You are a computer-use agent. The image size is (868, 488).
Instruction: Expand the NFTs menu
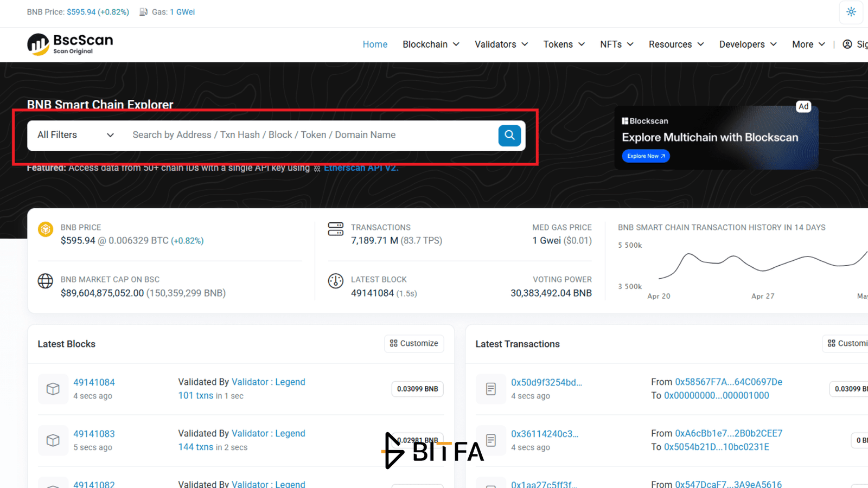pyautogui.click(x=617, y=44)
